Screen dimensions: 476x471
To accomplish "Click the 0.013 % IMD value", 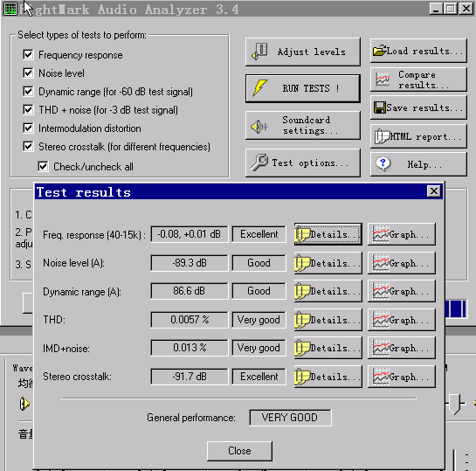I will (x=190, y=348).
